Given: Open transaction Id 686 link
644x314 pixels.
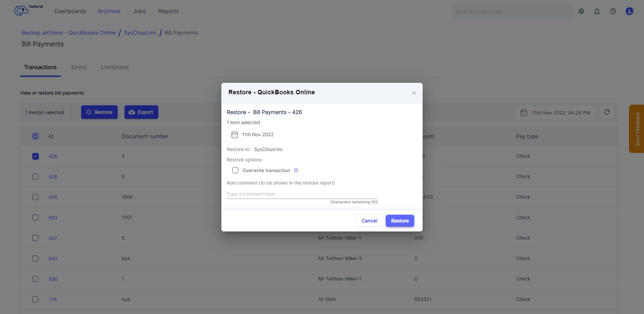Looking at the screenshot, I should coord(53,279).
